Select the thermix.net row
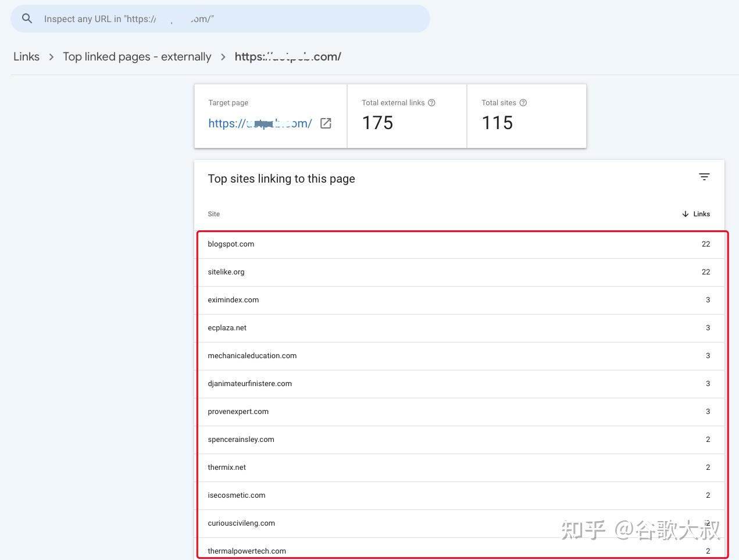This screenshot has height=560, width=739. [459, 468]
